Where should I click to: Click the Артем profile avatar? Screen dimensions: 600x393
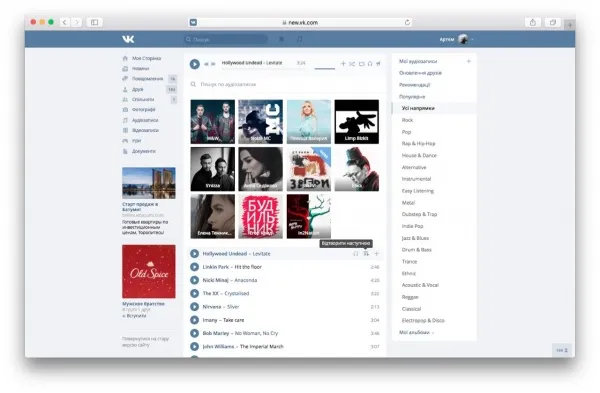click(463, 39)
